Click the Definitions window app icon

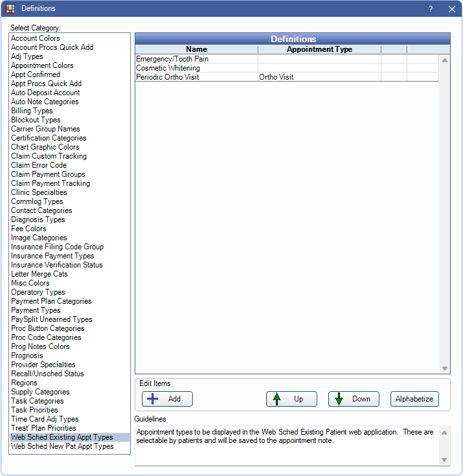10,9
